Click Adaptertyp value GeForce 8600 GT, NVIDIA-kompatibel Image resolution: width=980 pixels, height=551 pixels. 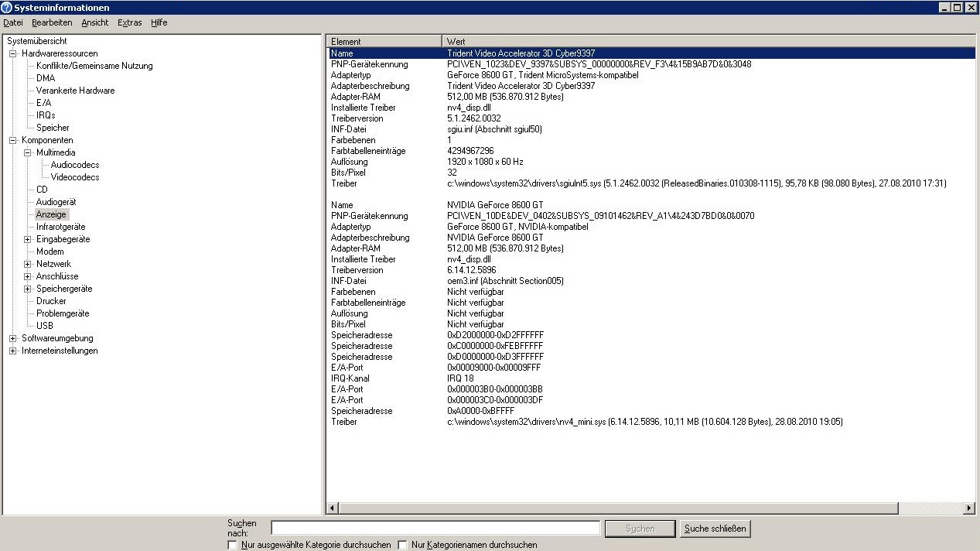(x=517, y=227)
